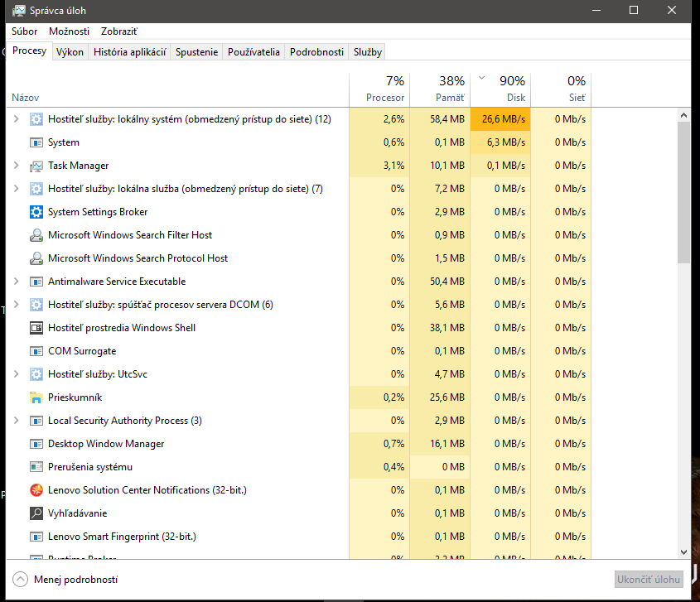Select the 26,6 MB/s disk value cell

[x=500, y=119]
